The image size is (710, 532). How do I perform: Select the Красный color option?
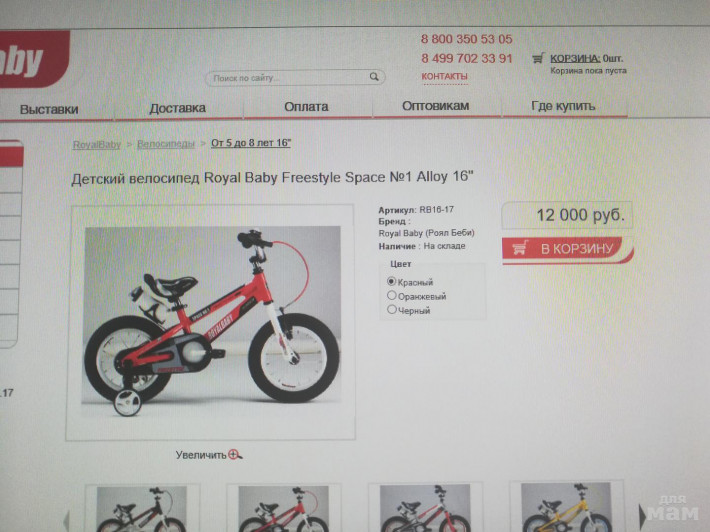(x=392, y=281)
